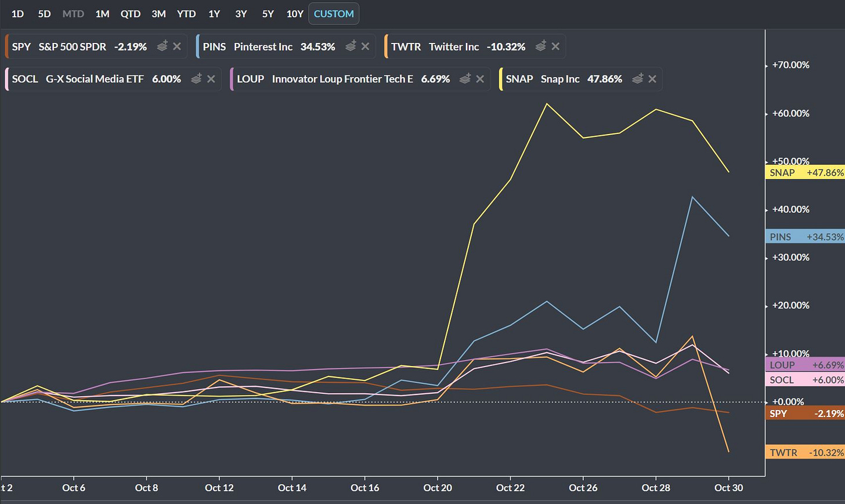Click the yellow SNAP +47.86% axis label
845x504 pixels.
point(805,172)
